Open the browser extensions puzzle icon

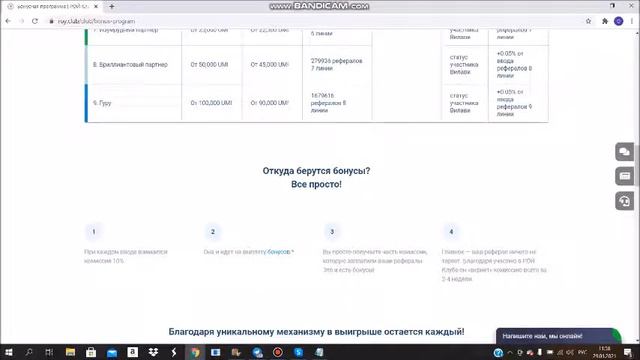pos(605,21)
